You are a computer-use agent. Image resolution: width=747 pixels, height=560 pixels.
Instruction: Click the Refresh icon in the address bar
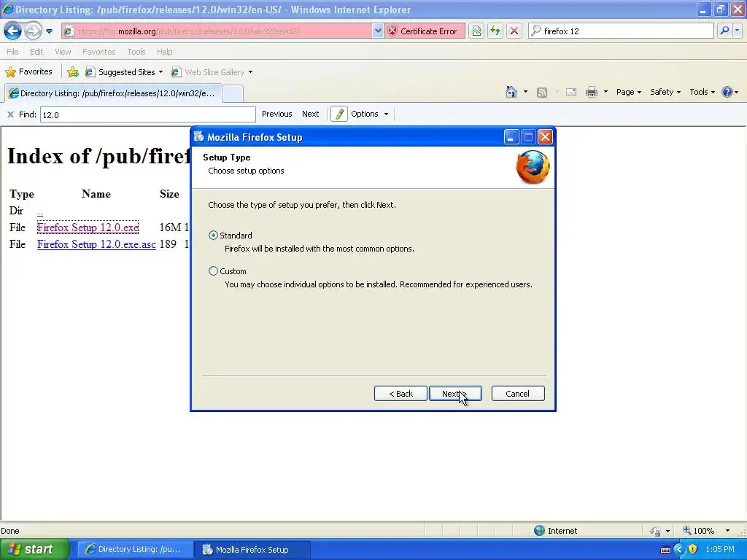[495, 31]
